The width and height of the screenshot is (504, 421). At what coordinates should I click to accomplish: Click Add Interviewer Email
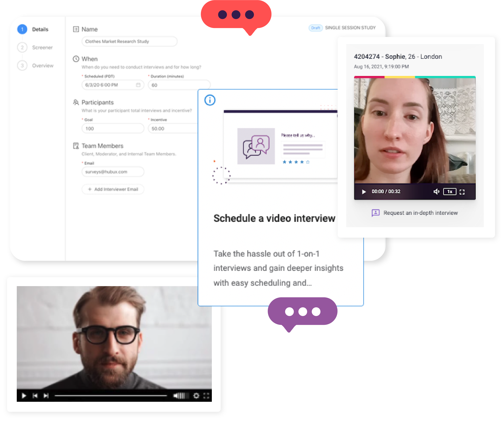(113, 189)
